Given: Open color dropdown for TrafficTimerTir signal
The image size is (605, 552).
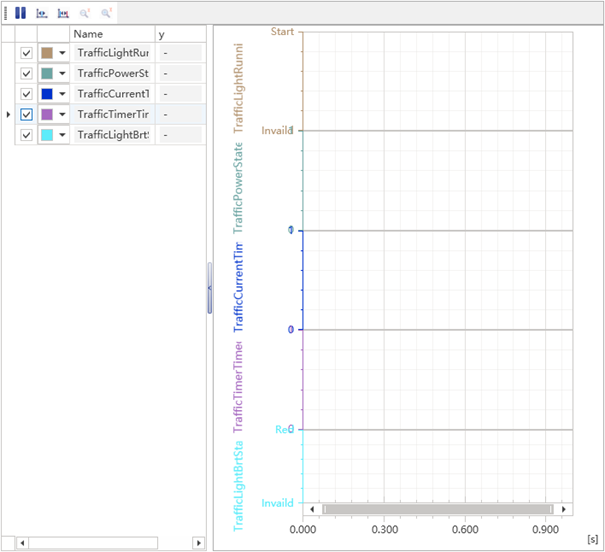Looking at the screenshot, I should tap(62, 115).
